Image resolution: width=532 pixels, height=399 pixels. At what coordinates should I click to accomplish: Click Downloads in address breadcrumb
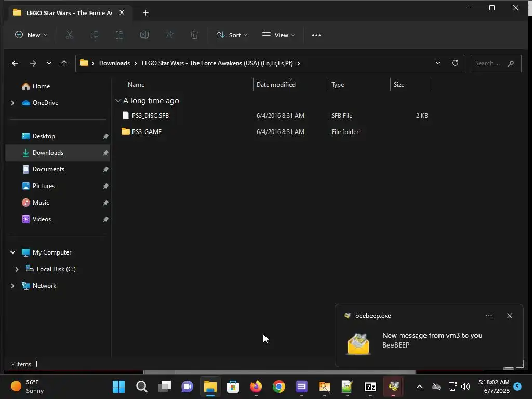click(x=114, y=63)
